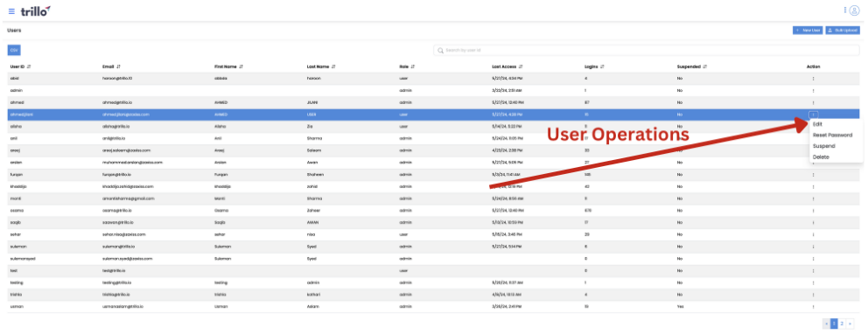This screenshot has width=868, height=334.
Task: Open action menu for saqib row
Action: pos(813,222)
